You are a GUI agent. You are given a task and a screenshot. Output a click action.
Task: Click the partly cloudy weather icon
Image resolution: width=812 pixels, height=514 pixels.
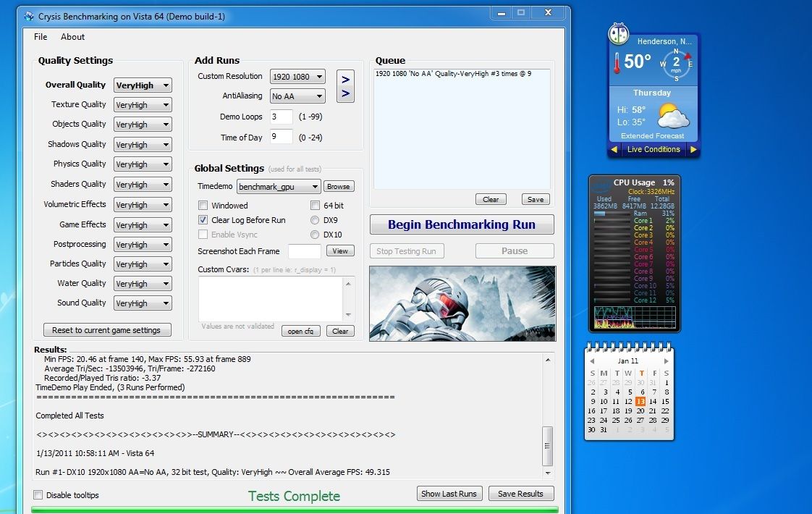point(673,116)
